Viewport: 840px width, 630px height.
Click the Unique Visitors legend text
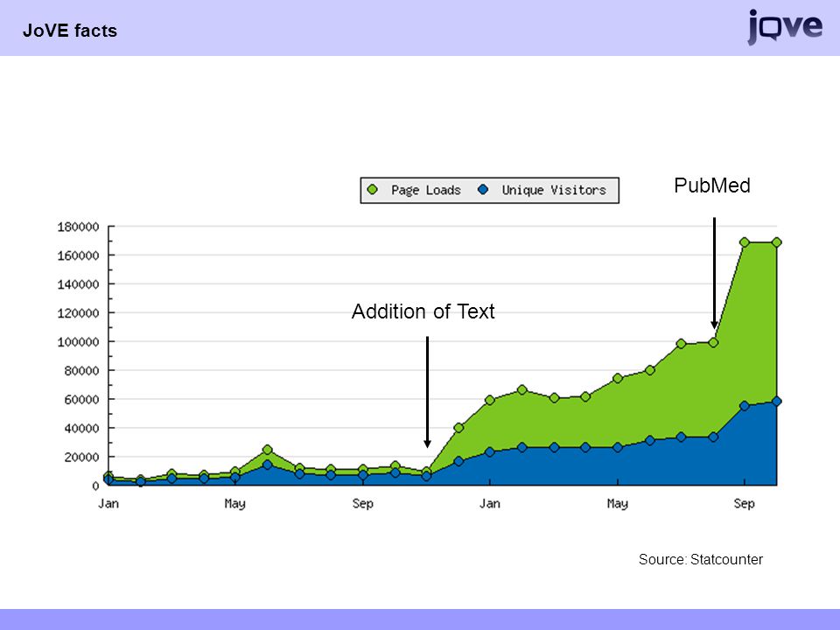click(554, 190)
